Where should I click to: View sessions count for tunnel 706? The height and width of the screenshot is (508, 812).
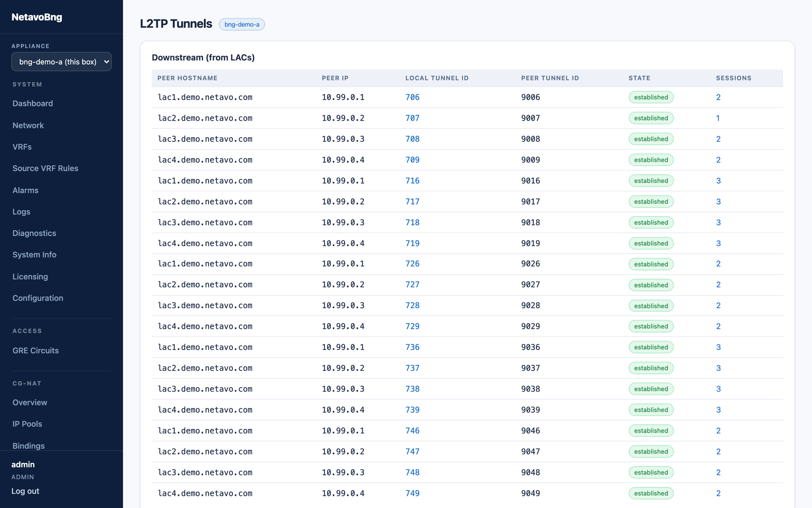[x=718, y=97]
